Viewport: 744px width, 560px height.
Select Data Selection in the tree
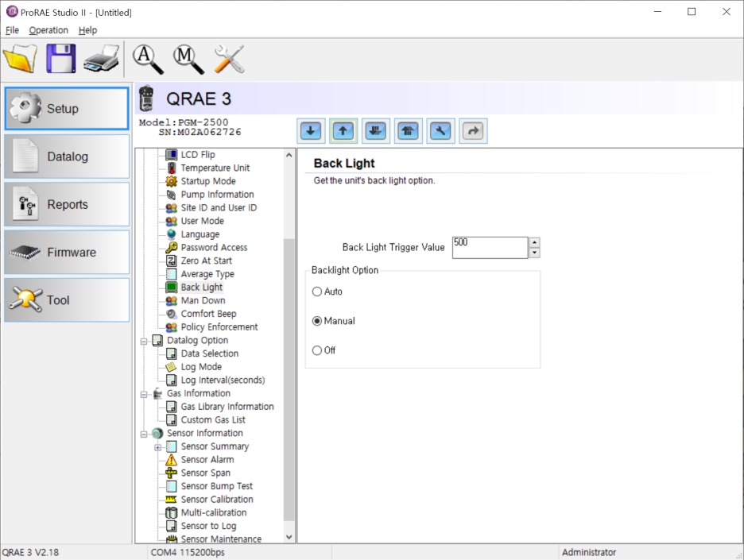coord(210,353)
